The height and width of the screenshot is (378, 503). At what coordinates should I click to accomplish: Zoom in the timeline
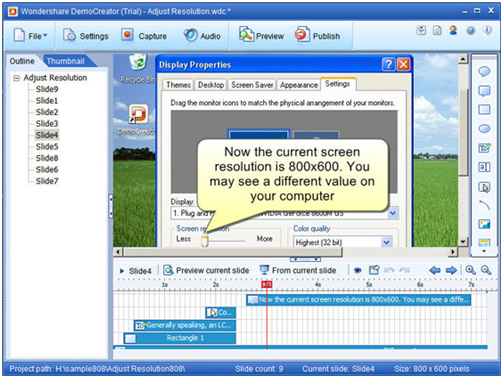(x=470, y=270)
